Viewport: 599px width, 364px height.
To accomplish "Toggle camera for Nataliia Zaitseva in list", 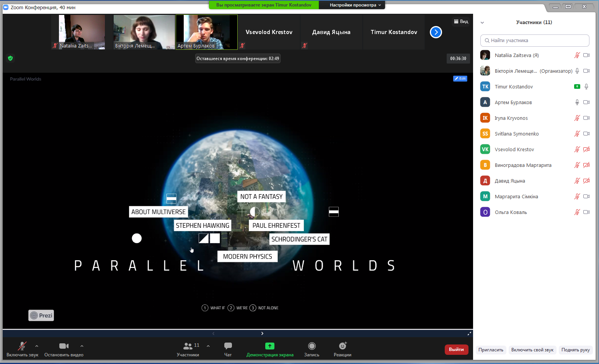I will point(586,55).
